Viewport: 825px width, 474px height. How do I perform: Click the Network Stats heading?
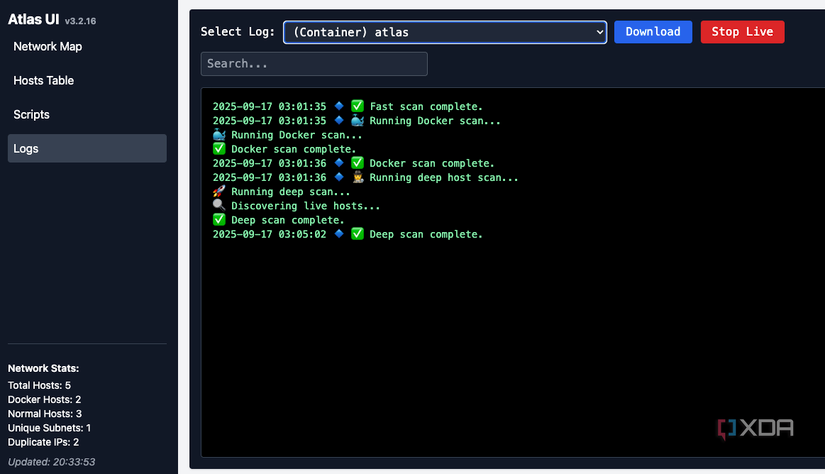click(43, 368)
